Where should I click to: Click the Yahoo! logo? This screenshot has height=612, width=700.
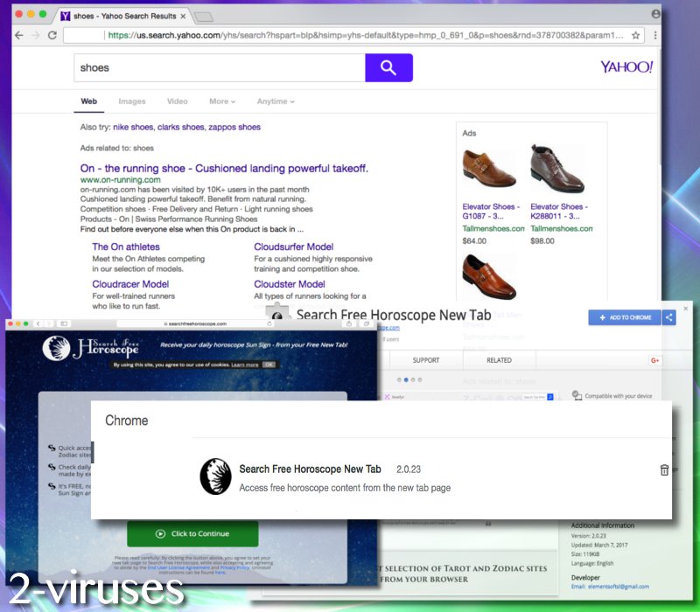(625, 67)
